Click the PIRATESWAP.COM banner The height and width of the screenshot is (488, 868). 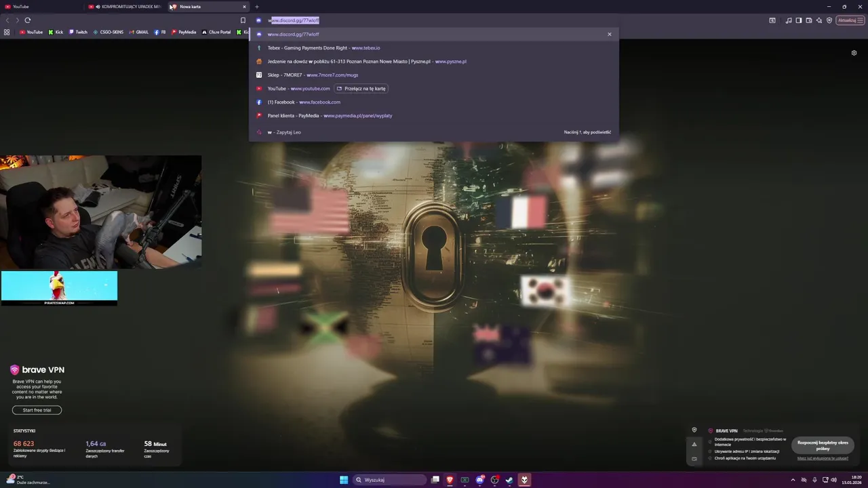point(59,288)
